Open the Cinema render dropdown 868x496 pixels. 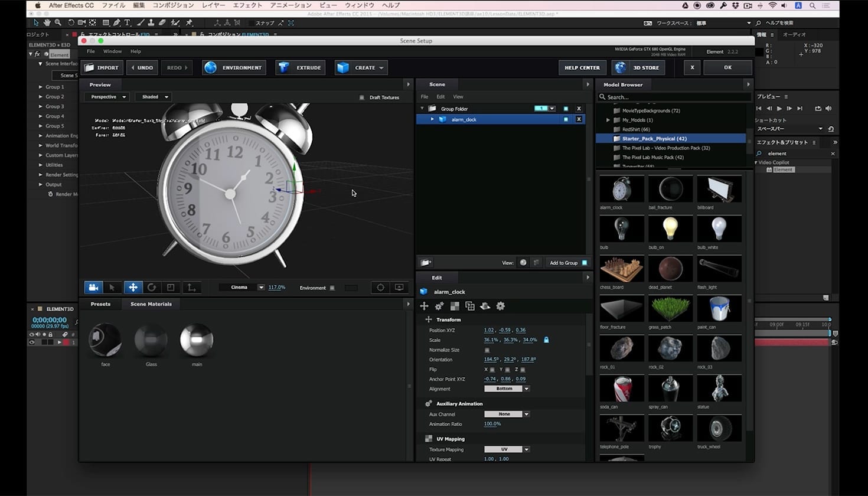(242, 288)
